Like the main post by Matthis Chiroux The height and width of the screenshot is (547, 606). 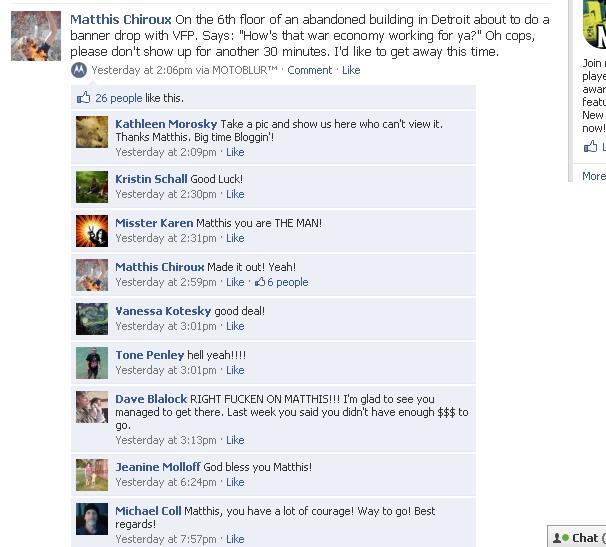point(351,70)
